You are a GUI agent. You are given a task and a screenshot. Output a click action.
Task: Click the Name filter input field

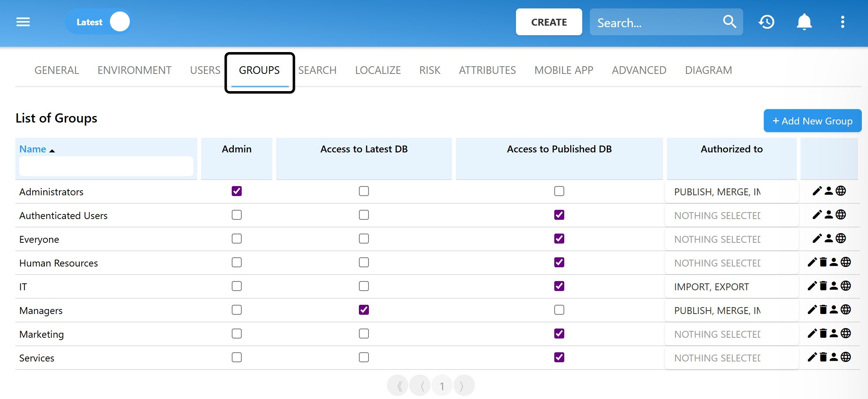pyautogui.click(x=106, y=167)
